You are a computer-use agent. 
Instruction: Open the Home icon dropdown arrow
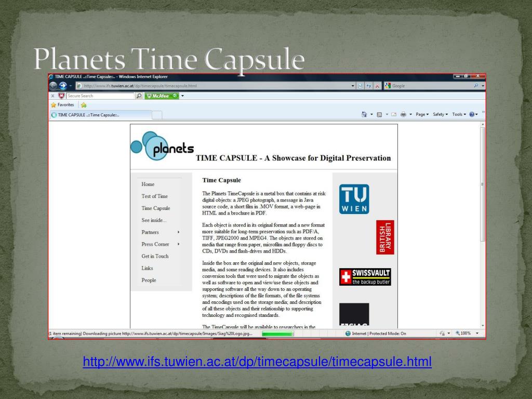(x=371, y=115)
